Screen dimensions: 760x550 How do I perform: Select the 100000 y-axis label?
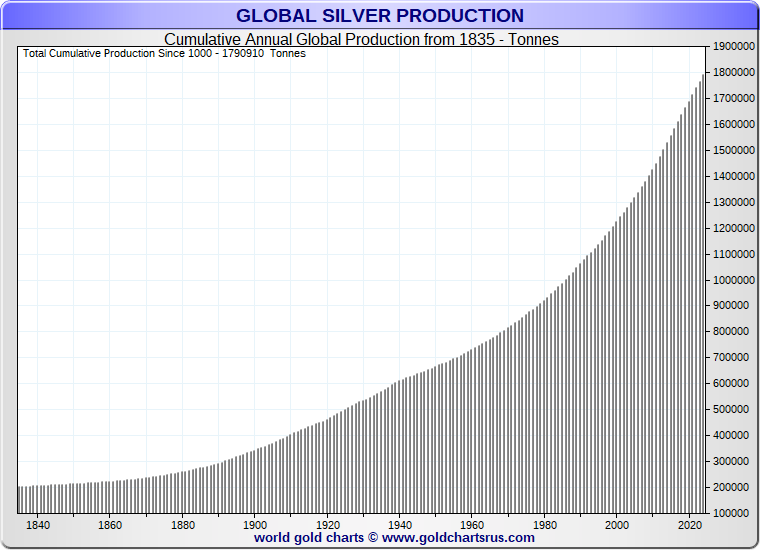point(733,513)
